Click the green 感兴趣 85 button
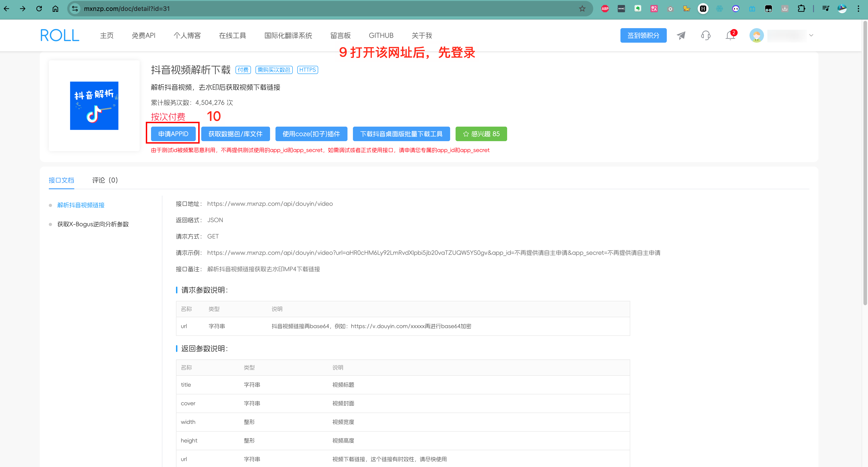This screenshot has width=868, height=467. pos(481,134)
